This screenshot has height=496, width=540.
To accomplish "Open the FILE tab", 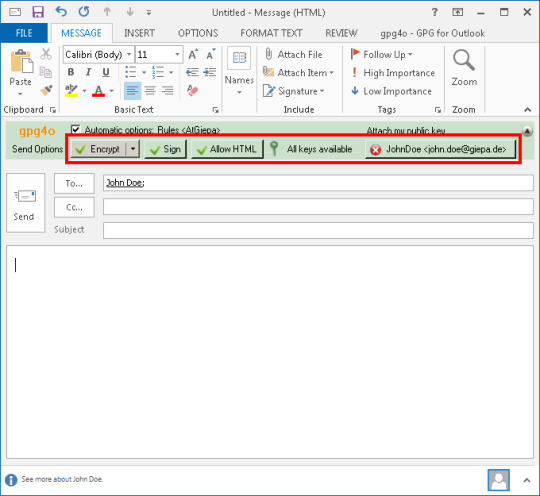I will click(24, 33).
